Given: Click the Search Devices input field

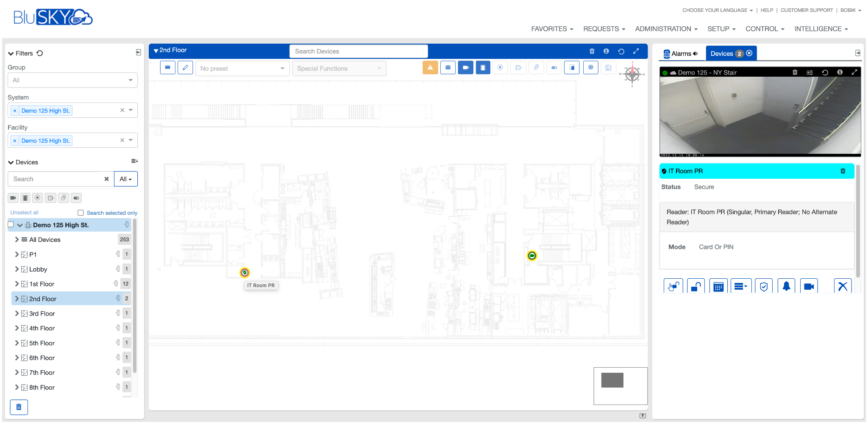Looking at the screenshot, I should [x=358, y=51].
